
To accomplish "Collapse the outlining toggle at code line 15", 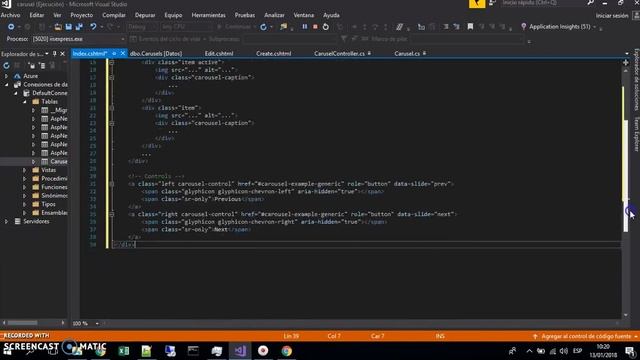I will pos(111,62).
